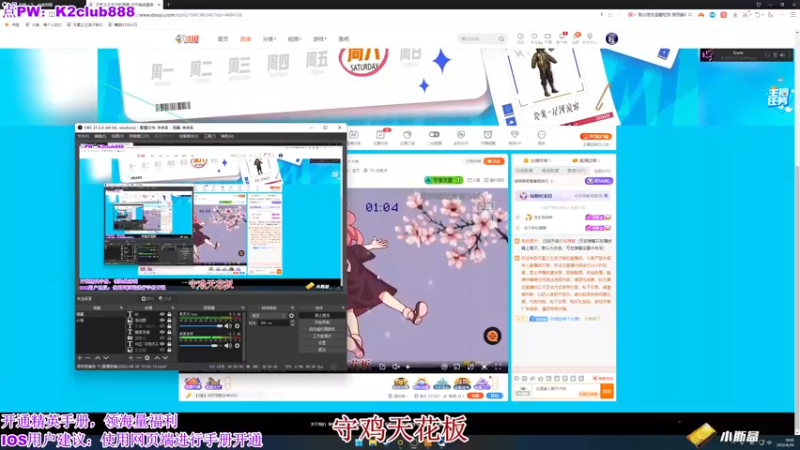Open the OBS scene transition dropdown
This screenshot has height=450, width=800.
pyautogui.click(x=268, y=316)
